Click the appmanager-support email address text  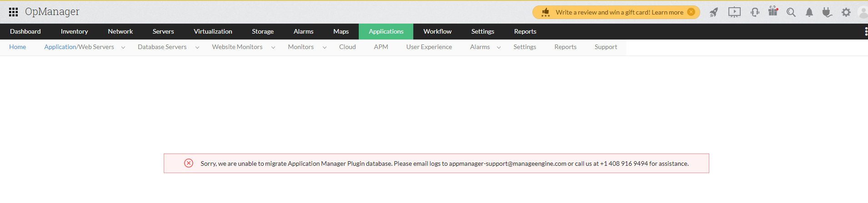[507, 163]
